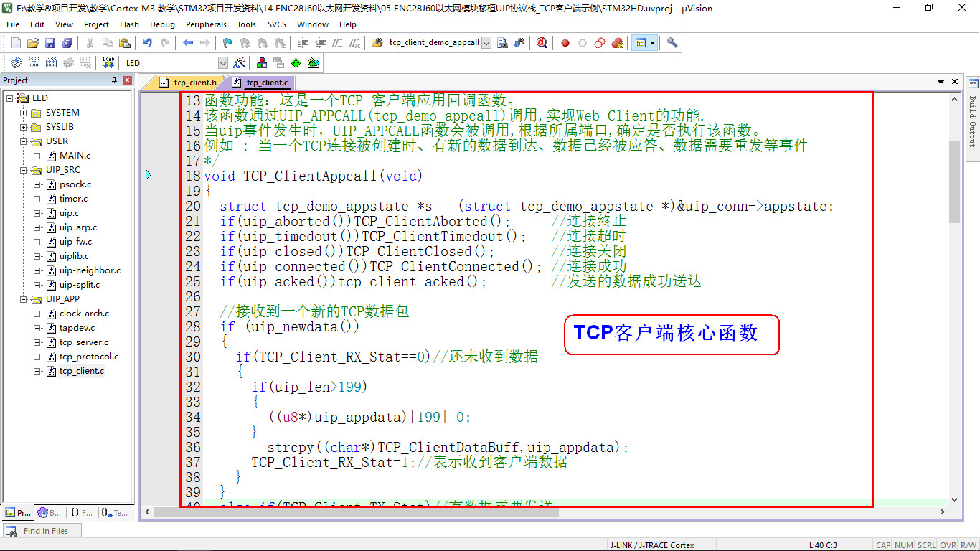Open the Debug menu
The image size is (980, 551).
(x=162, y=24)
